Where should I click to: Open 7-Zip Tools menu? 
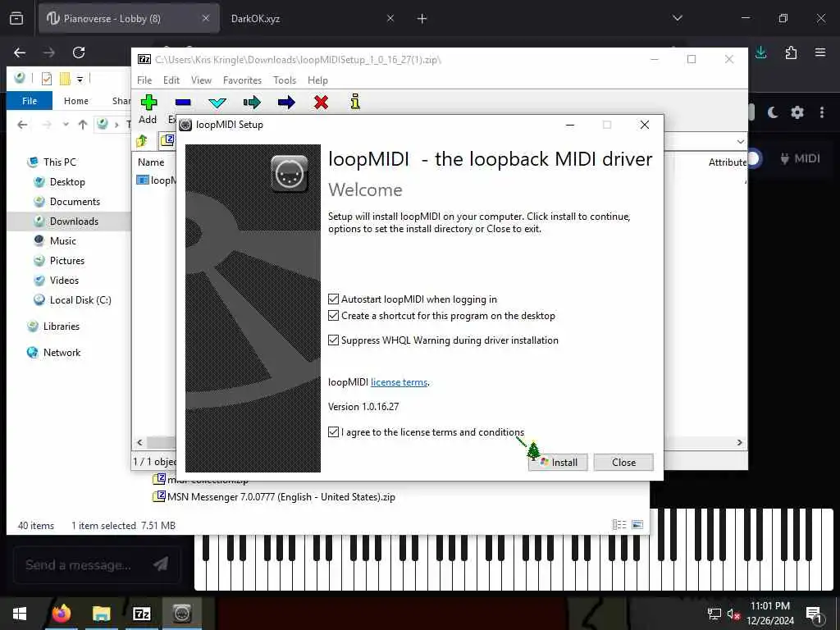point(285,80)
